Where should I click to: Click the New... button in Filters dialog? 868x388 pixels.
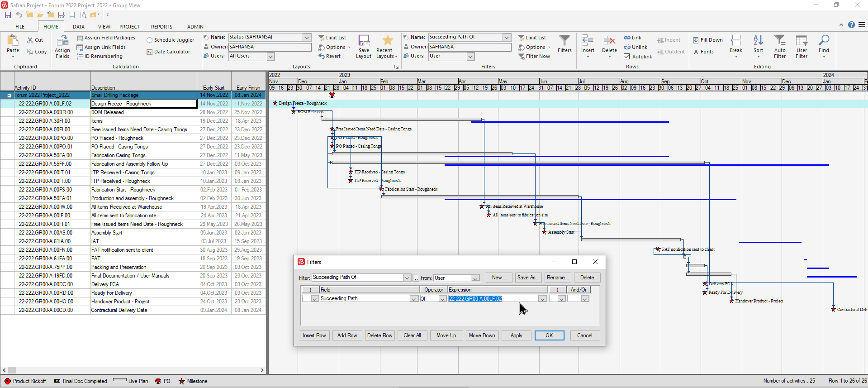tap(499, 278)
